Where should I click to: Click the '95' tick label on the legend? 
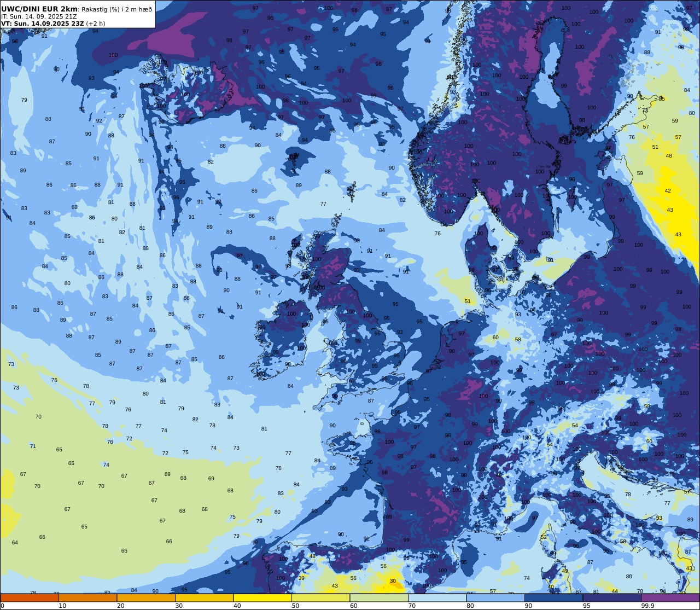point(586,606)
